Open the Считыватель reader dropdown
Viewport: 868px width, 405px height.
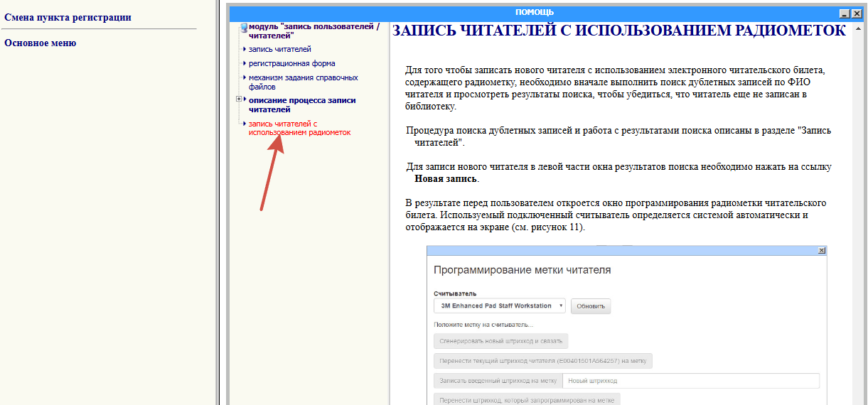coord(499,306)
